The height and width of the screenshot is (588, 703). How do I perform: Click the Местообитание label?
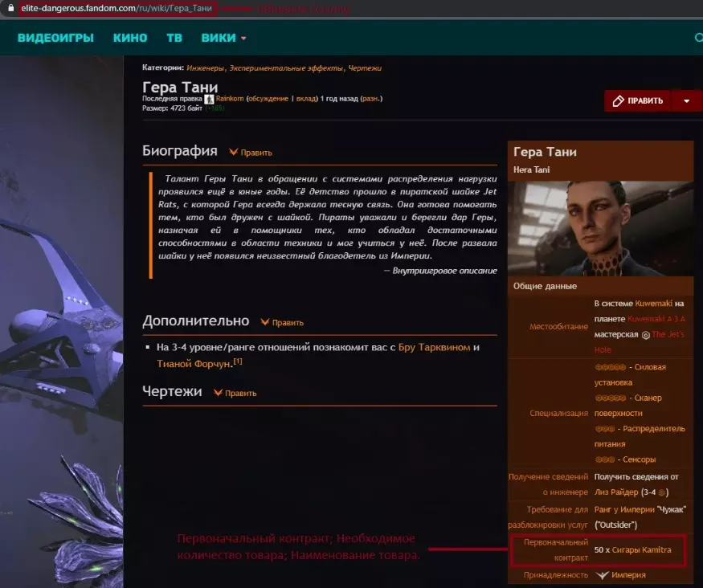pos(558,326)
